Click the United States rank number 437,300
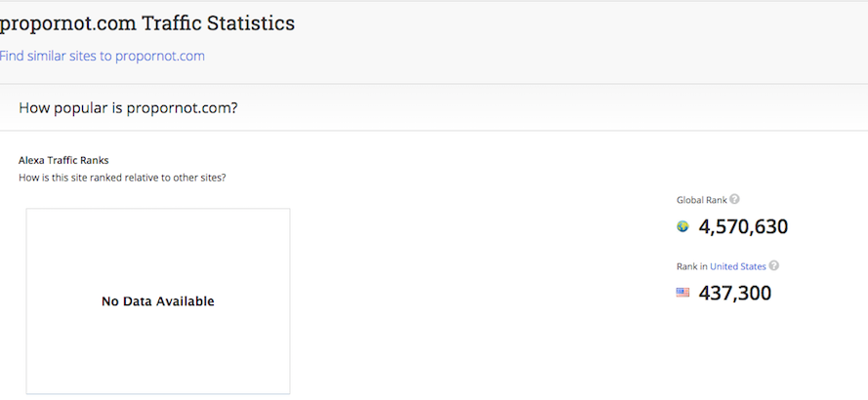The height and width of the screenshot is (400, 868). [x=734, y=293]
